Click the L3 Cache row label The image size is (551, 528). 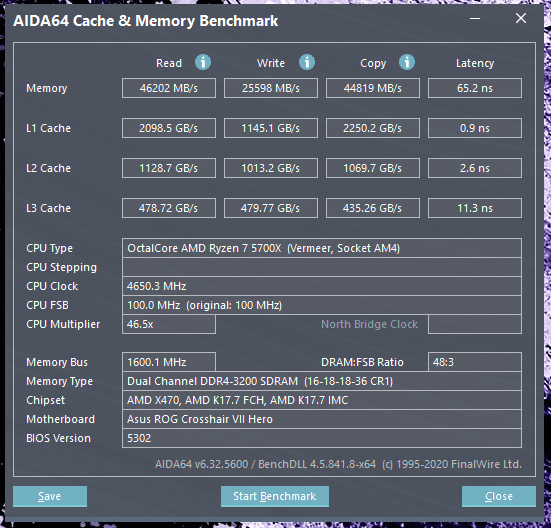(48, 208)
